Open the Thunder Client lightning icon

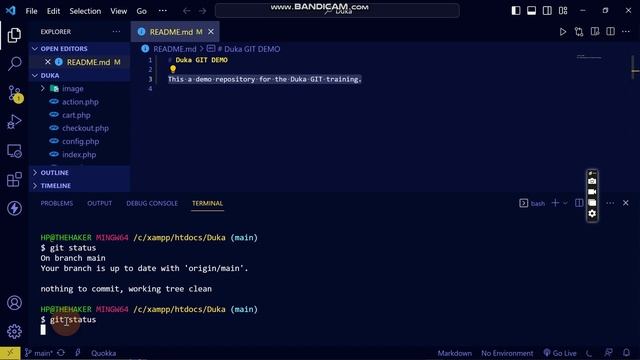(x=14, y=208)
